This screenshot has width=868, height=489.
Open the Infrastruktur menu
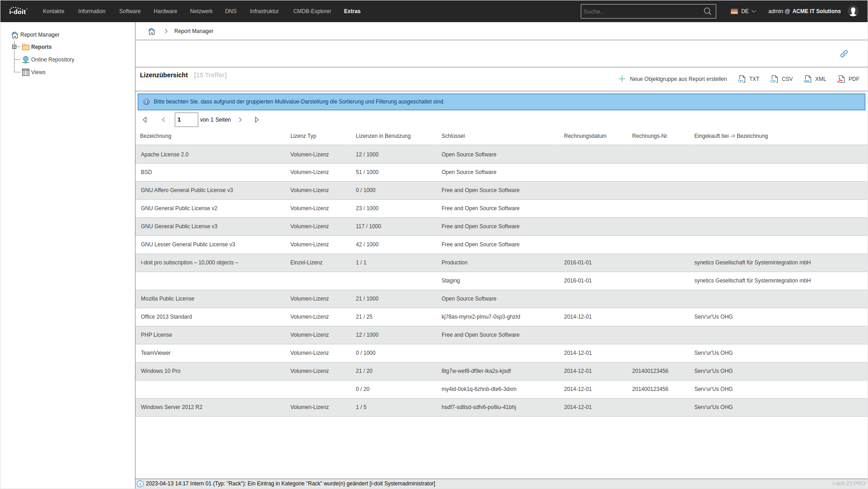[x=264, y=11]
